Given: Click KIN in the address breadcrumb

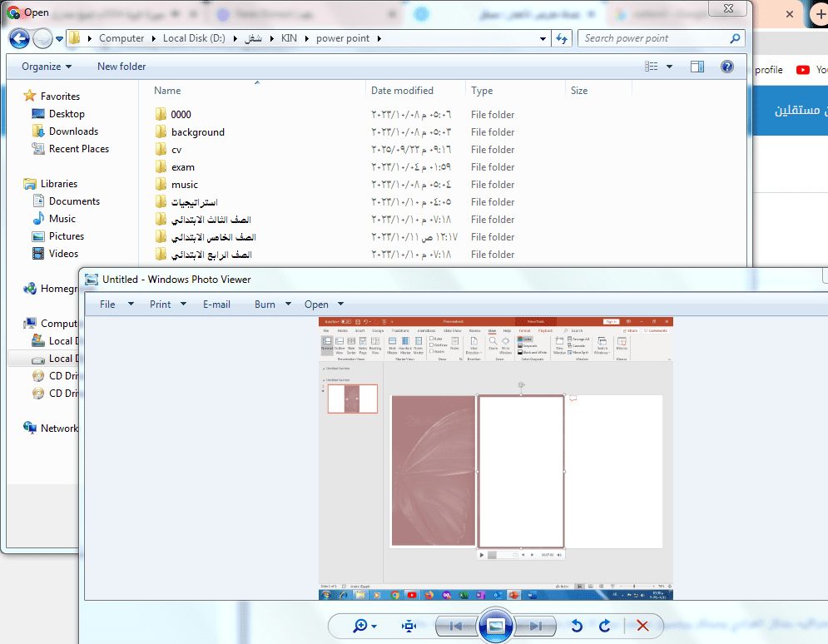Looking at the screenshot, I should click(x=289, y=38).
